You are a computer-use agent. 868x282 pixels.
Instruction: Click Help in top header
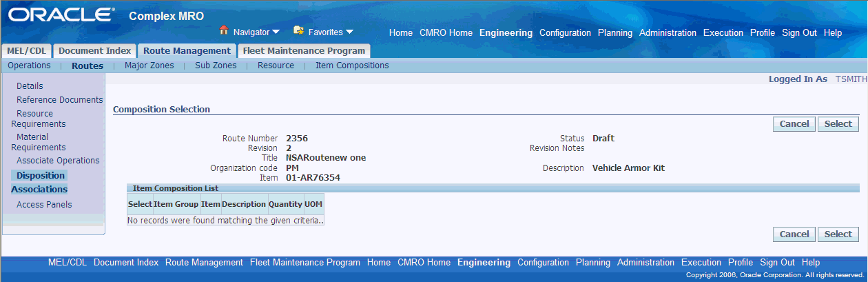[x=833, y=33]
